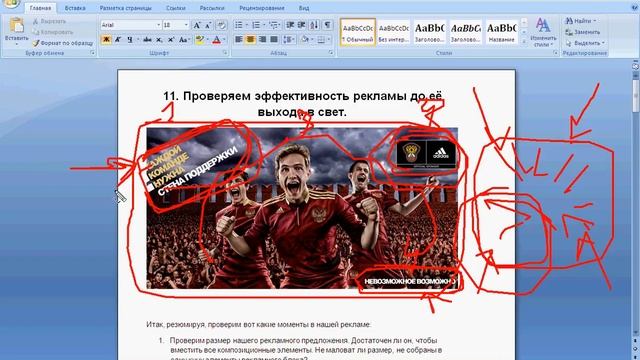Open the underline style dropdown arrow

(138, 40)
